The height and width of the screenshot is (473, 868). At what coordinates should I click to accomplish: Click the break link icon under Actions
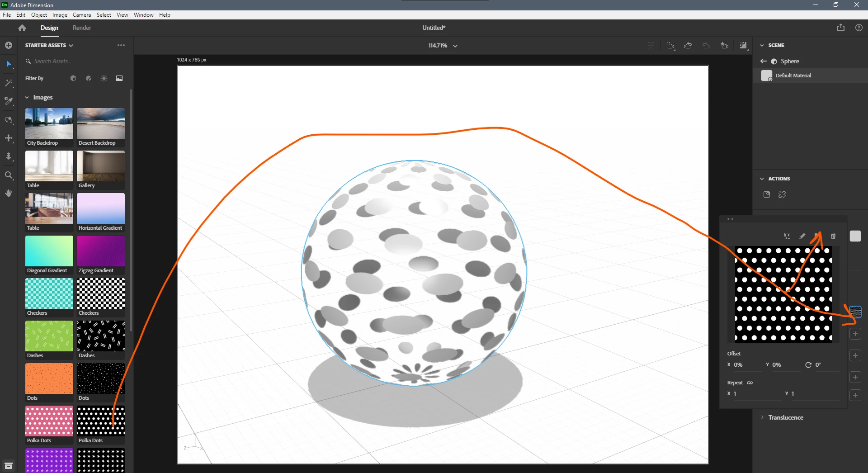pyautogui.click(x=782, y=194)
